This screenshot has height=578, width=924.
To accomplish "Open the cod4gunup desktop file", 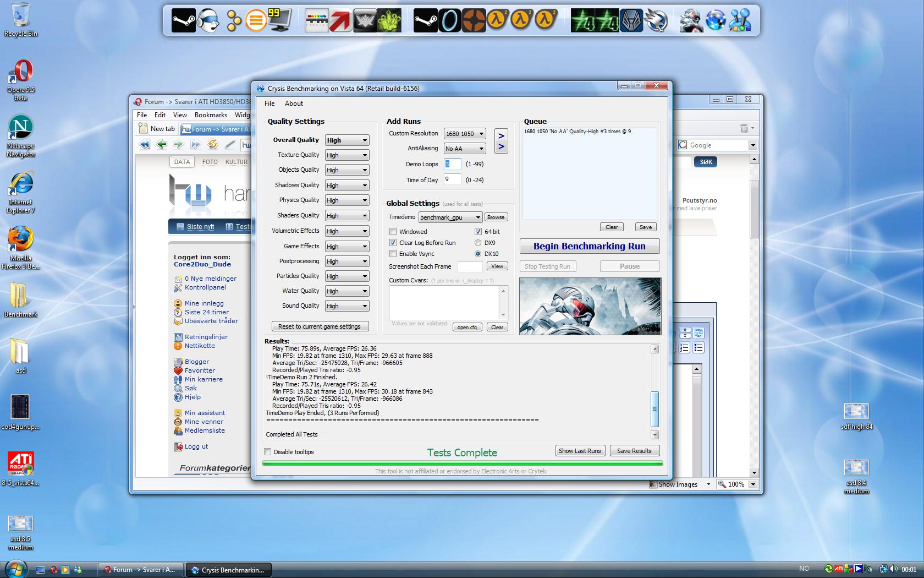I will pyautogui.click(x=21, y=413).
